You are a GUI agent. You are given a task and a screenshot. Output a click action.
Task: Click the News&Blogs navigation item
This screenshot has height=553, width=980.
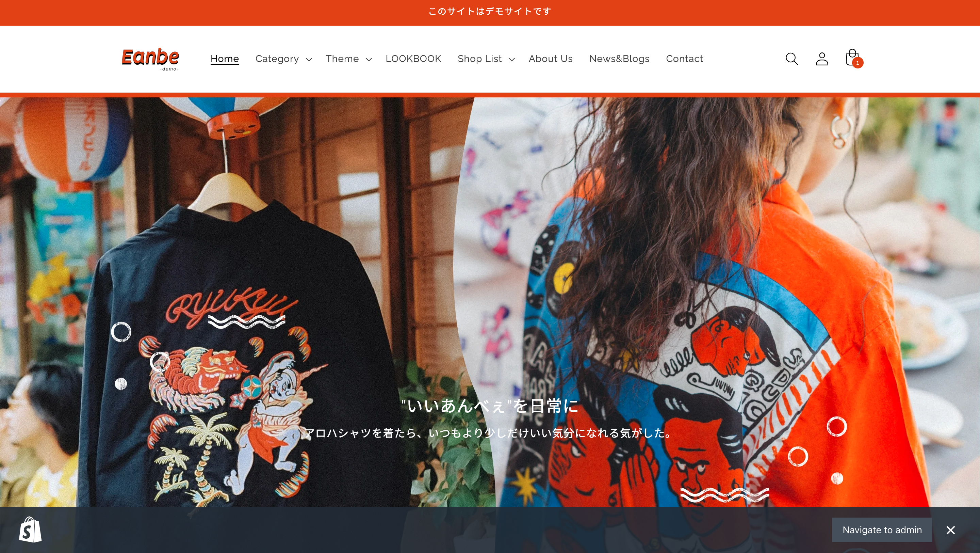(x=619, y=59)
